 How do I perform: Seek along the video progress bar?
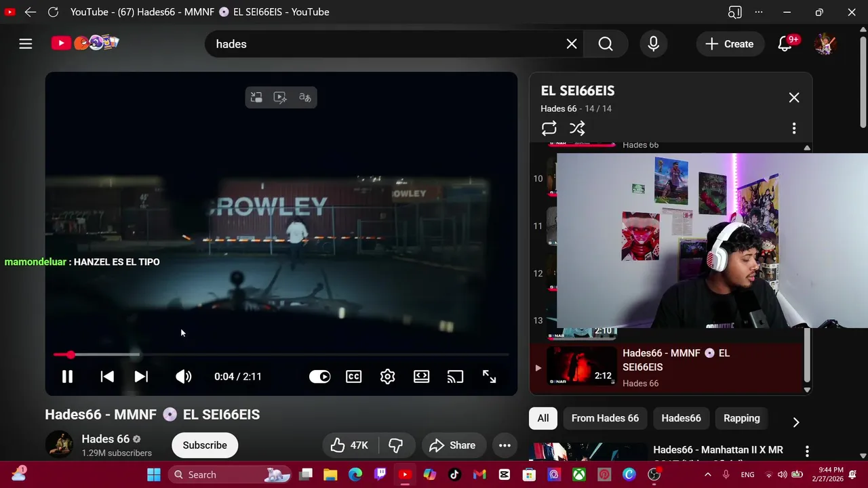(281, 354)
